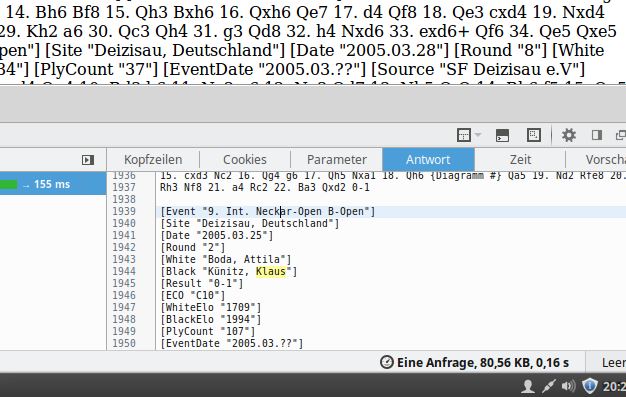Click the Event "9. Int. Neckar-Open B-Open" line
Viewport: 626px width, 397px height.
tap(268, 211)
